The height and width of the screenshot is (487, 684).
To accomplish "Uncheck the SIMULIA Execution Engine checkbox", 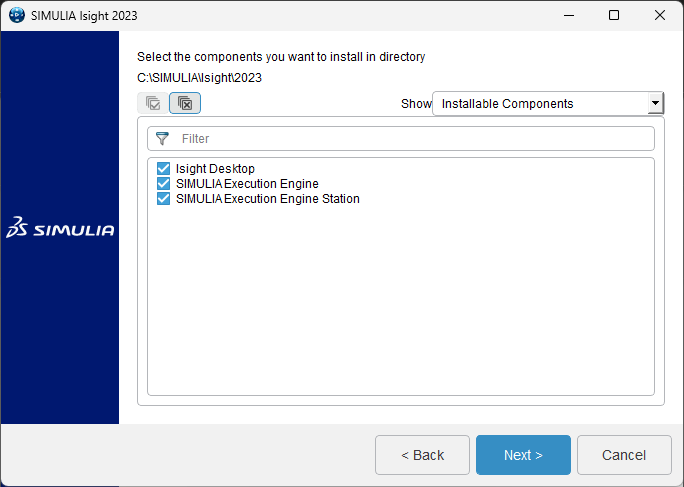I will (x=164, y=184).
